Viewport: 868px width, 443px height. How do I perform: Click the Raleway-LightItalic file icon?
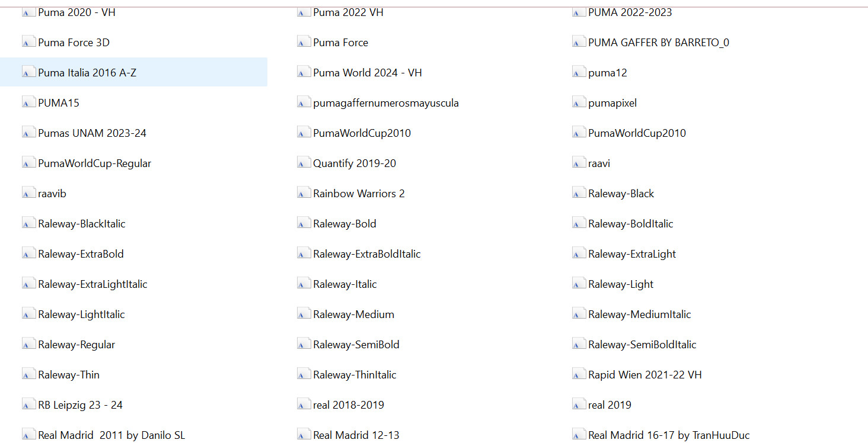click(28, 314)
